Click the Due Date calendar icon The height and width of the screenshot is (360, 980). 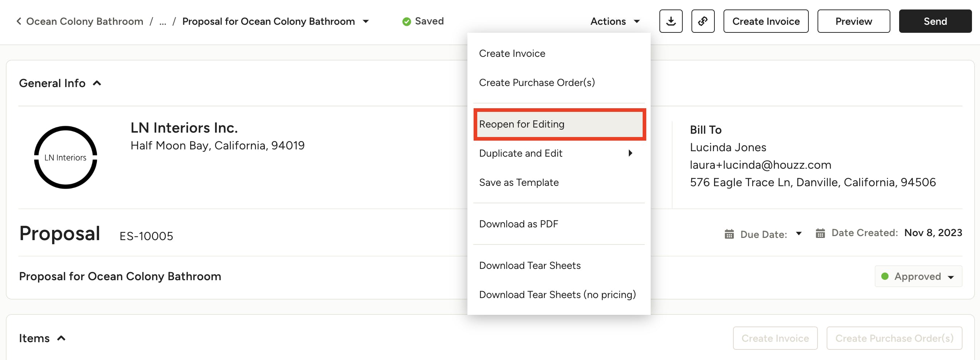(x=729, y=234)
